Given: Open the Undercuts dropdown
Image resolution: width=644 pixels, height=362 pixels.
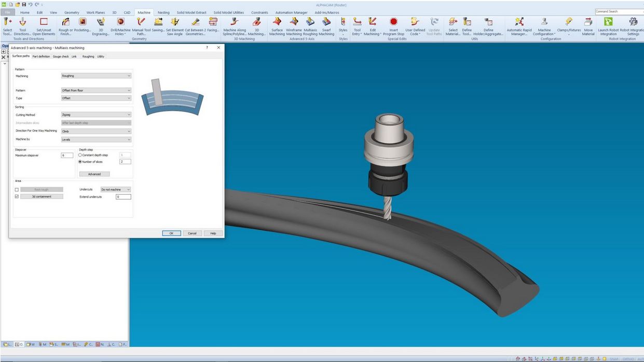Looking at the screenshot, I should click(115, 189).
